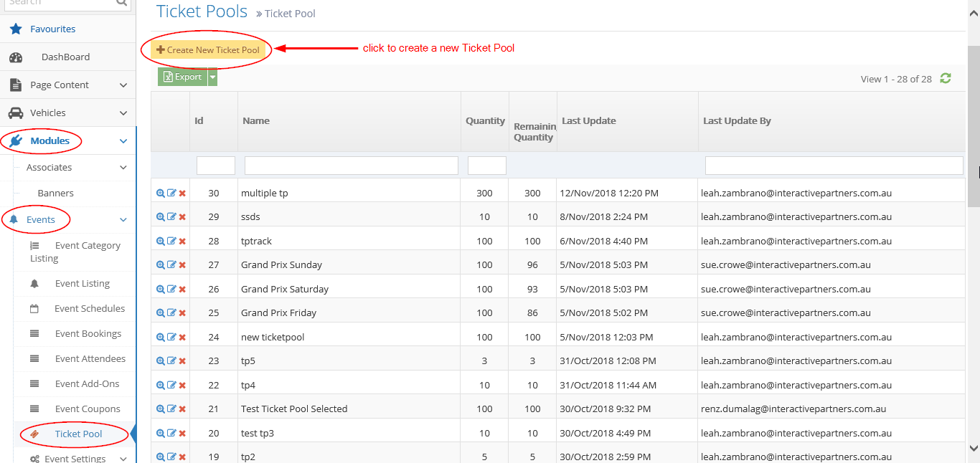This screenshot has height=463, width=980.
Task: Delete the Grand Prix Sunday ticket pool
Action: point(182,265)
